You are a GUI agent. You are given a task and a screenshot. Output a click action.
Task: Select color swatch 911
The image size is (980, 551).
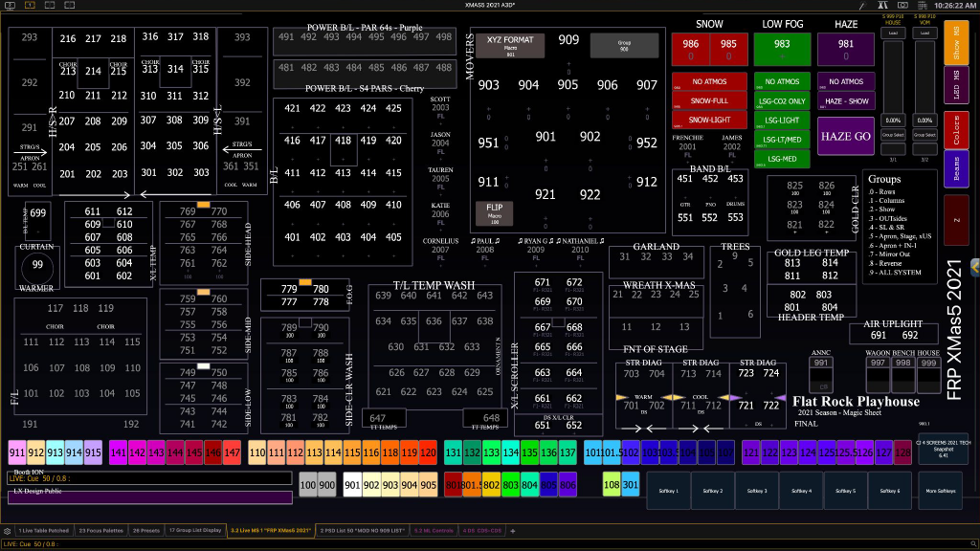(x=17, y=452)
